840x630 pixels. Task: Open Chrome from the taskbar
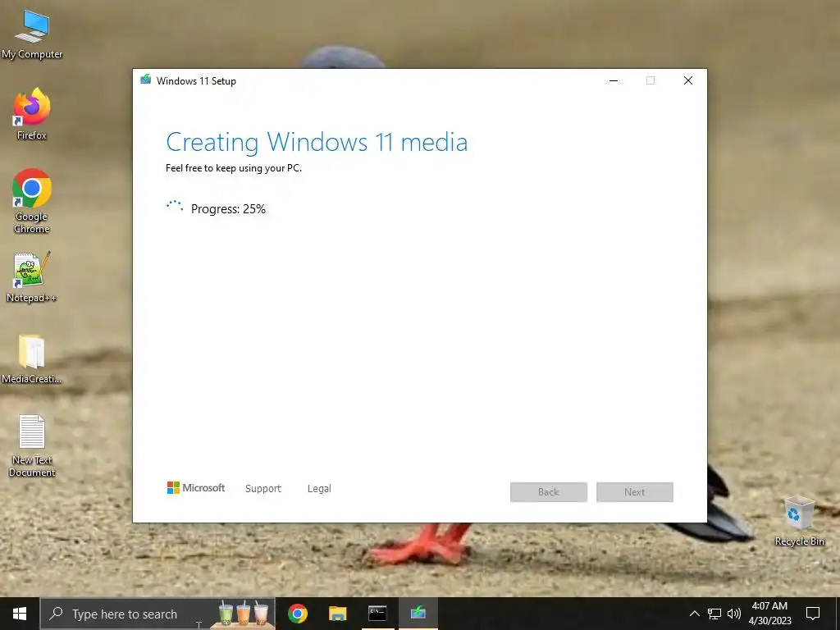coord(297,614)
